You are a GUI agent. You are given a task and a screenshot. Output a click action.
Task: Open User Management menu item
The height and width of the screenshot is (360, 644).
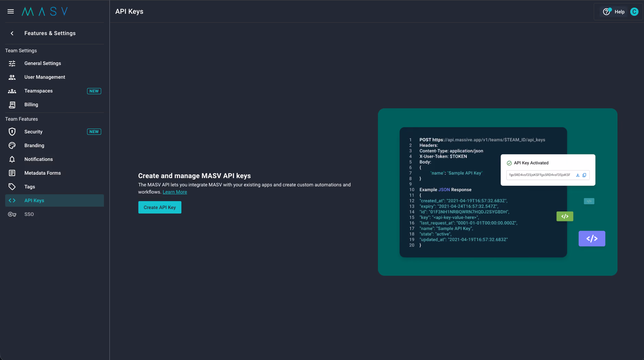point(54,77)
